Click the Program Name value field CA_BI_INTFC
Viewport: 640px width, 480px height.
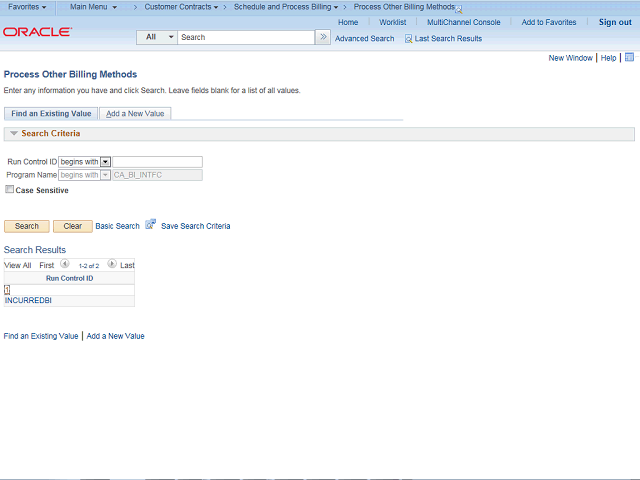coord(158,175)
